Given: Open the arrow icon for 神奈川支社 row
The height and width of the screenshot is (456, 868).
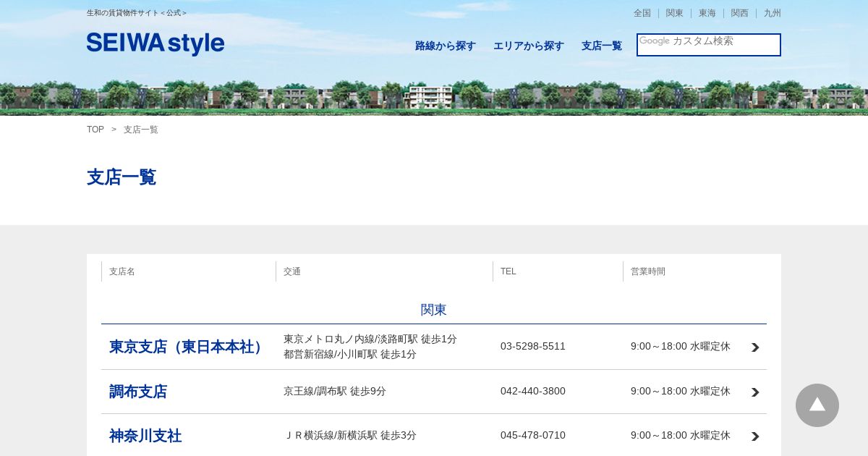Looking at the screenshot, I should pyautogui.click(x=755, y=436).
